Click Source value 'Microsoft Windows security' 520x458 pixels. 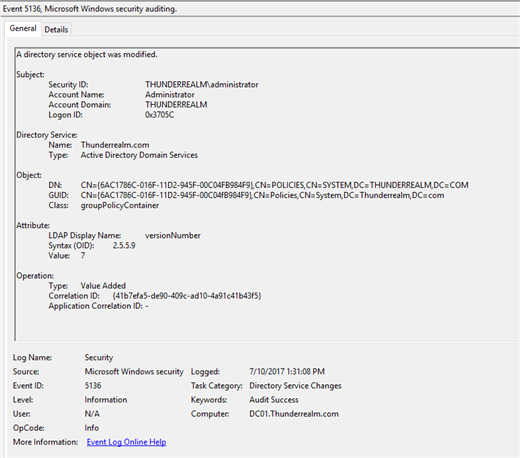pos(134,371)
